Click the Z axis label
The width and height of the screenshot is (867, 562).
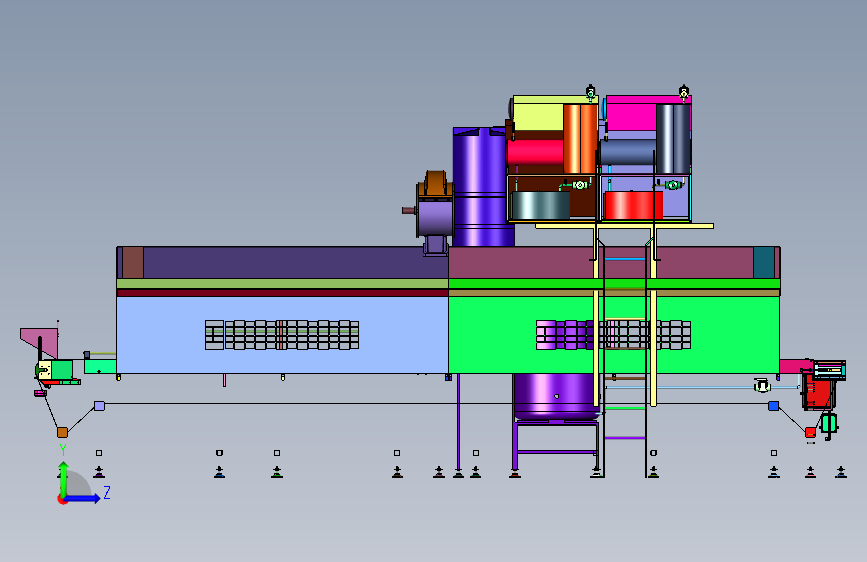[x=107, y=492]
